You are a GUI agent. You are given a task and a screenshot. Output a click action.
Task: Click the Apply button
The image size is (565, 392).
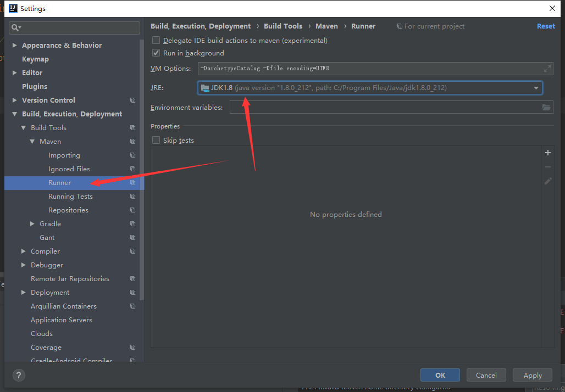point(533,375)
